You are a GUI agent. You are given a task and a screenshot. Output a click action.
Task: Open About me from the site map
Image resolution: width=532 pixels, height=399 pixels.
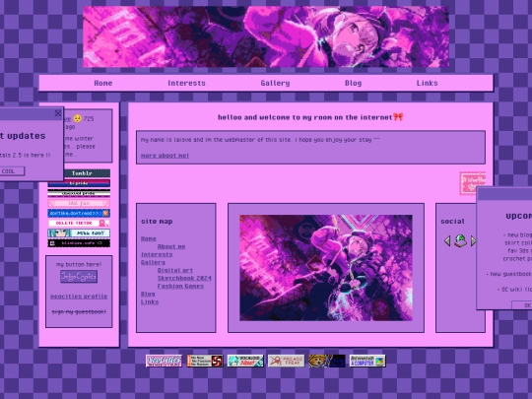pos(171,246)
